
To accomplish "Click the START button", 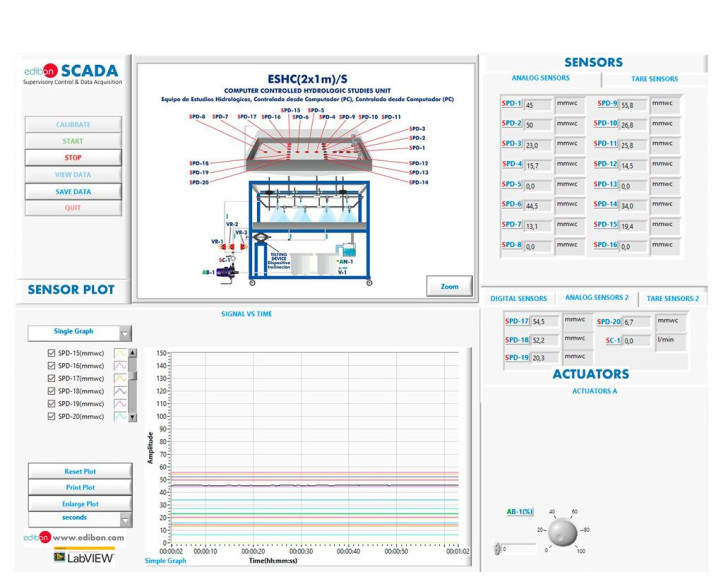I will point(73,141).
